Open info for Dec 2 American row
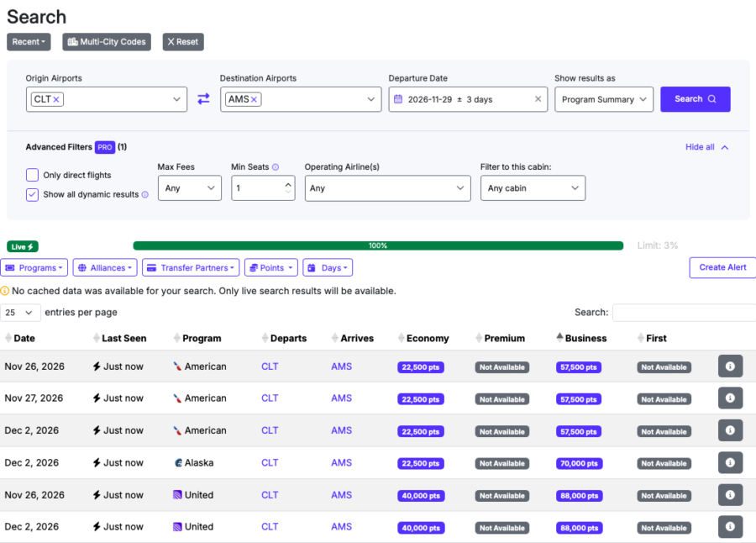Screen dimensions: 756x543 (730, 430)
